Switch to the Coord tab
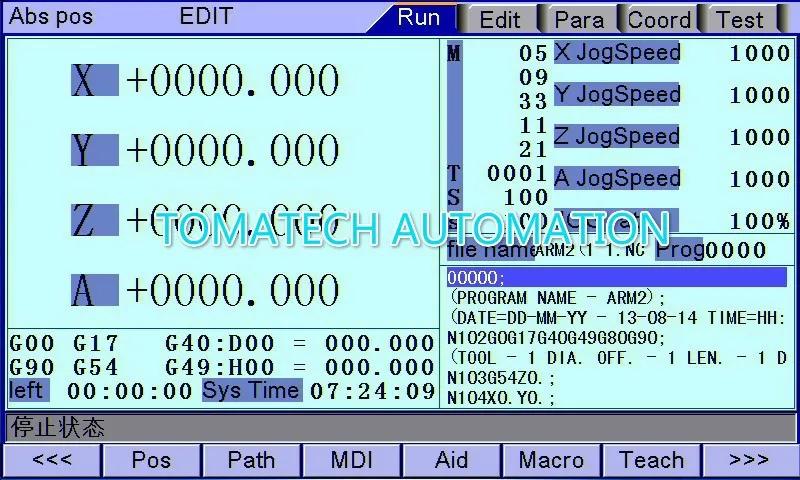 point(659,19)
